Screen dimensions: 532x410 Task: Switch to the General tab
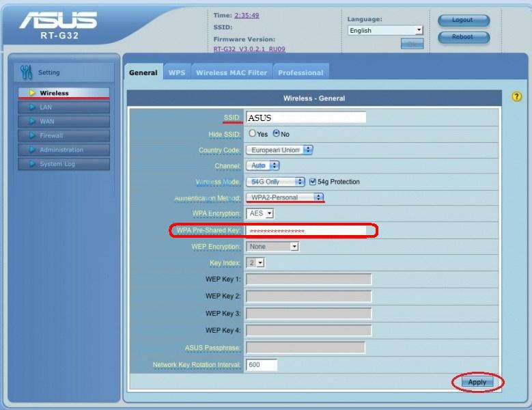pyautogui.click(x=143, y=72)
